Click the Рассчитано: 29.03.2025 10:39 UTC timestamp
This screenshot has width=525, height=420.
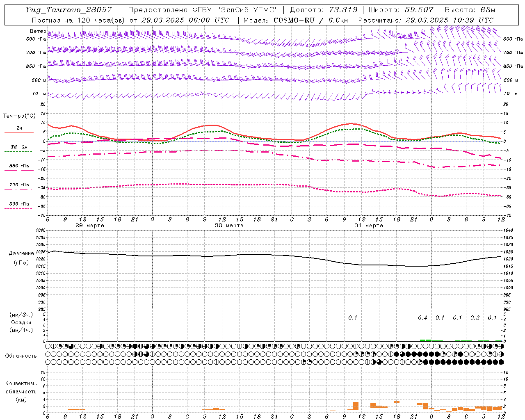click(x=426, y=20)
